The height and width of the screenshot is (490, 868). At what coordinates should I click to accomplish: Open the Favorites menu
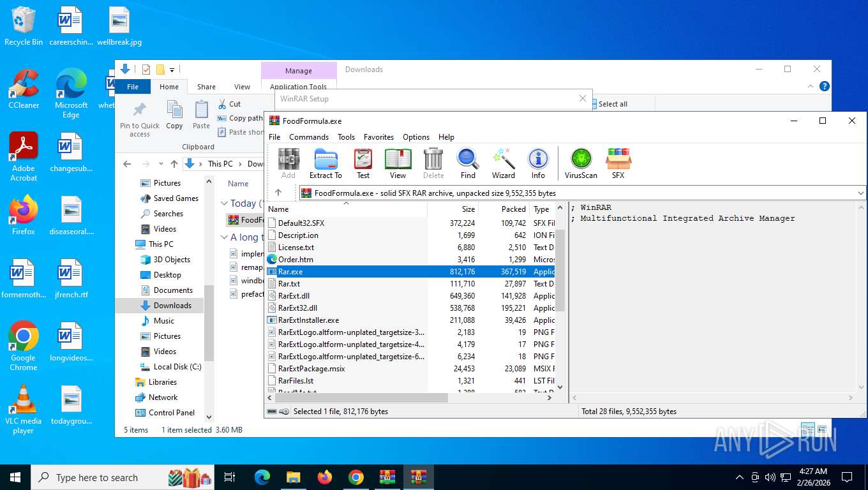(378, 137)
